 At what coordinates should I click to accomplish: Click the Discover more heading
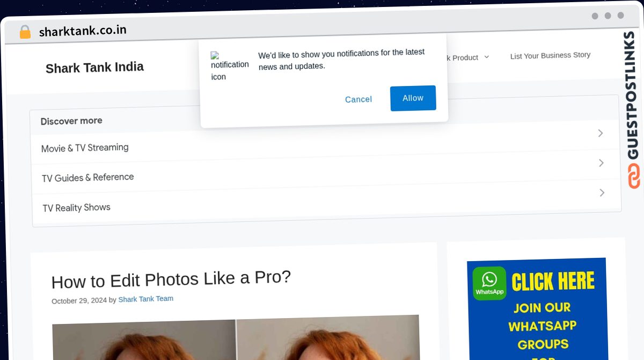[71, 121]
